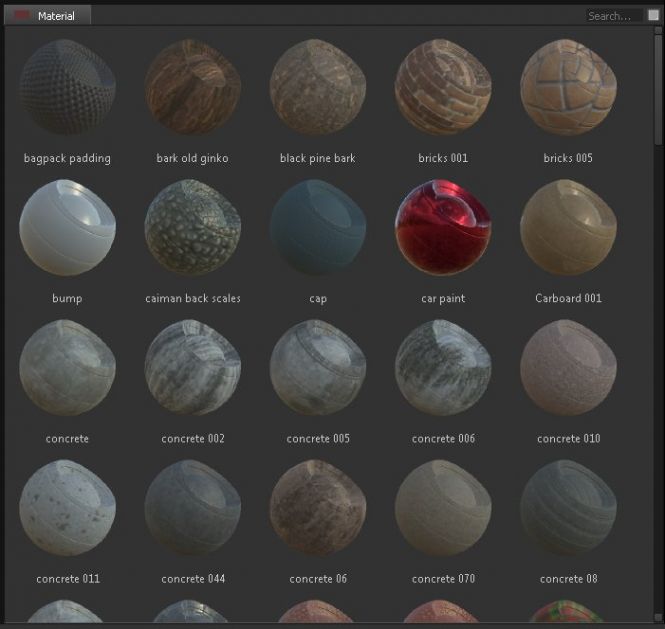
Task: Click the 'concrete 011' label
Action: [x=68, y=579]
